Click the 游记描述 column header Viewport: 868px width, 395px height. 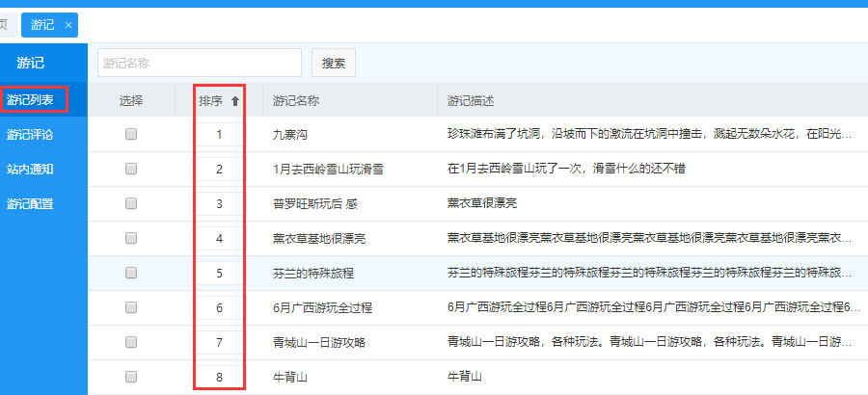[471, 100]
